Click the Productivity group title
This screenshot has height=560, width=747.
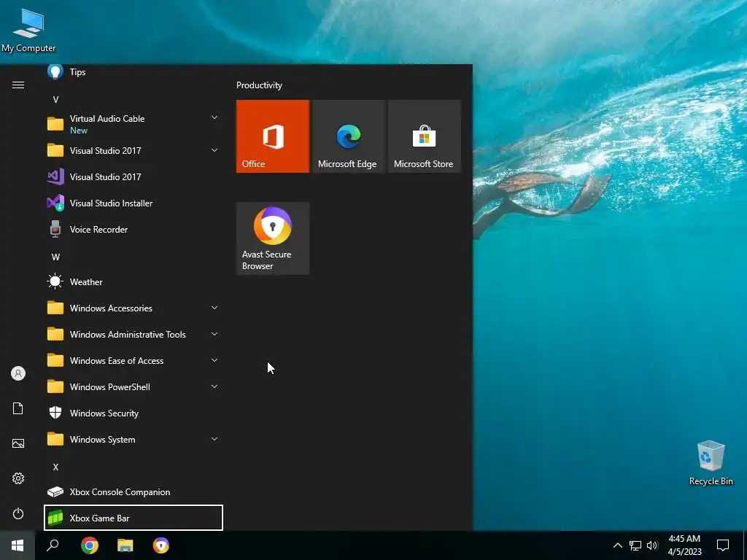point(259,85)
